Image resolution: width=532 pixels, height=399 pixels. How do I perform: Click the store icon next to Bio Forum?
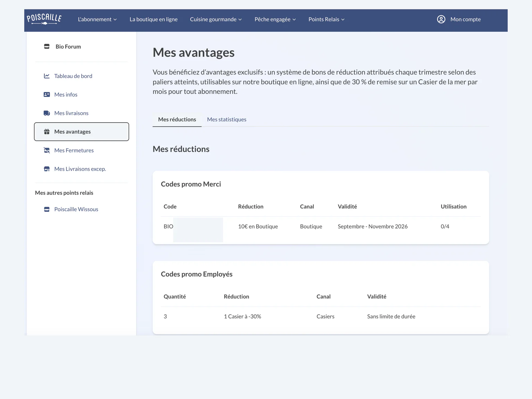click(x=47, y=46)
